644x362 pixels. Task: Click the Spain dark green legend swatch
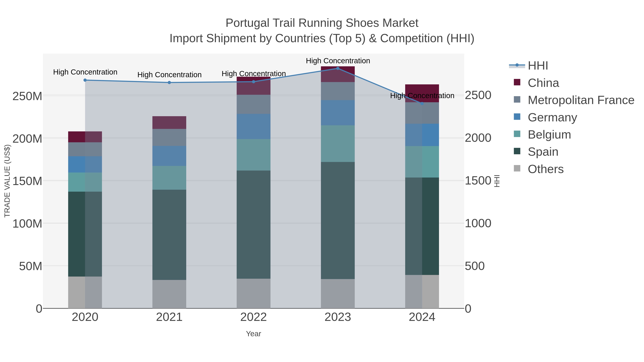(x=517, y=151)
